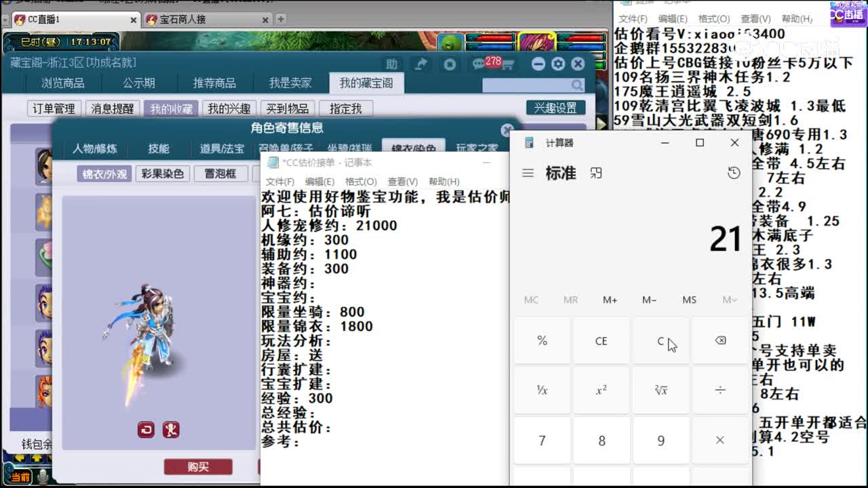The width and height of the screenshot is (868, 488).
Task: Click the M− memory subtract button
Action: 650,300
